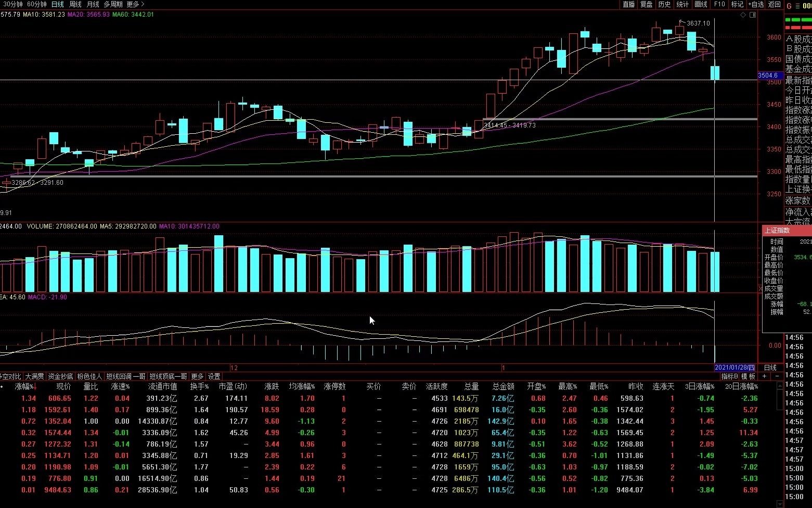The image size is (812, 508).
Task: Sort table by 量比 column
Action: tap(91, 387)
